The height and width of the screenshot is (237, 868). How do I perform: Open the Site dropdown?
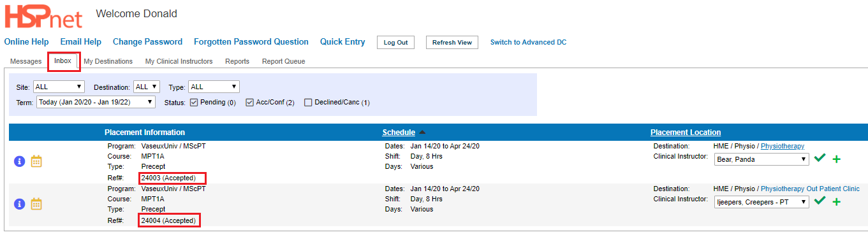[x=59, y=87]
